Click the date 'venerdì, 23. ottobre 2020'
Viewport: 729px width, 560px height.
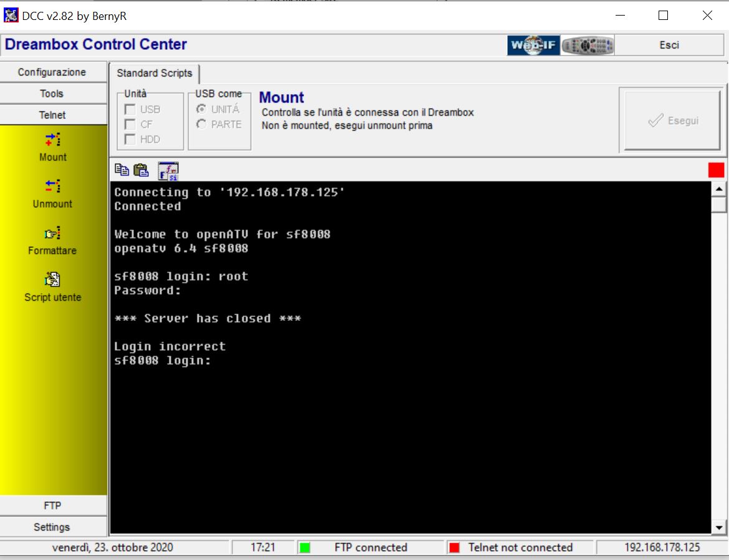click(x=113, y=548)
